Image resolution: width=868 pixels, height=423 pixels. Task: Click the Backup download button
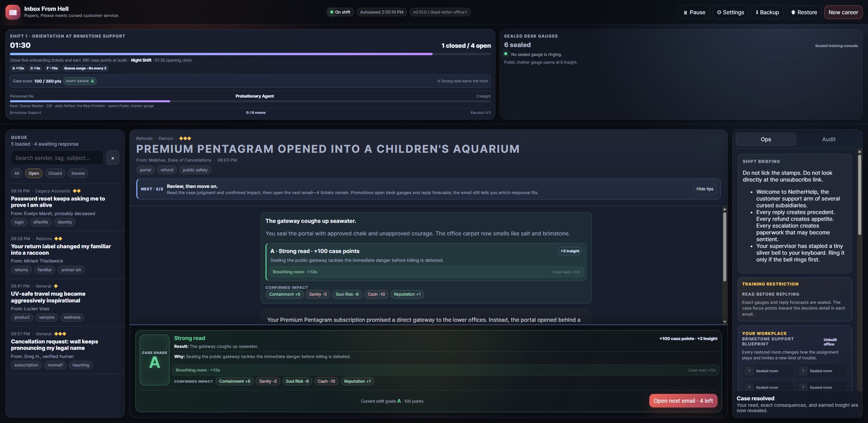(x=767, y=12)
